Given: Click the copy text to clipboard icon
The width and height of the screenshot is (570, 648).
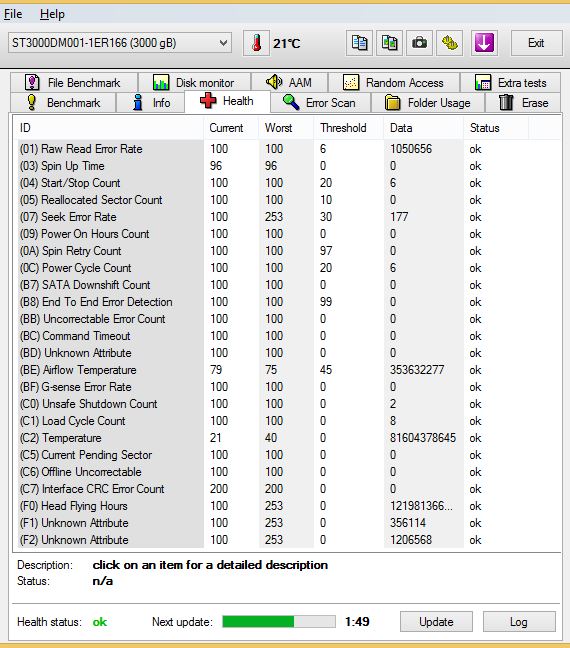Looking at the screenshot, I should [x=359, y=43].
